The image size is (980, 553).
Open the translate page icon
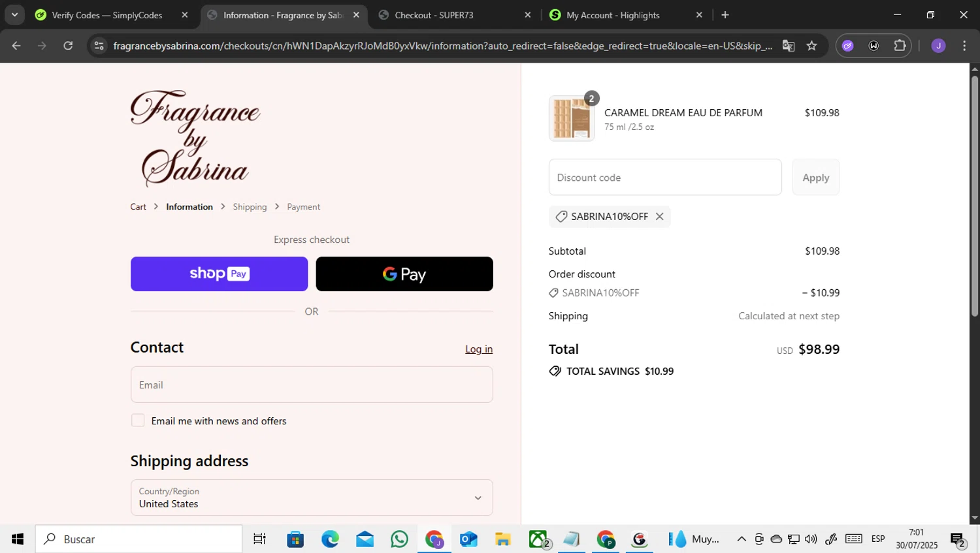point(789,46)
